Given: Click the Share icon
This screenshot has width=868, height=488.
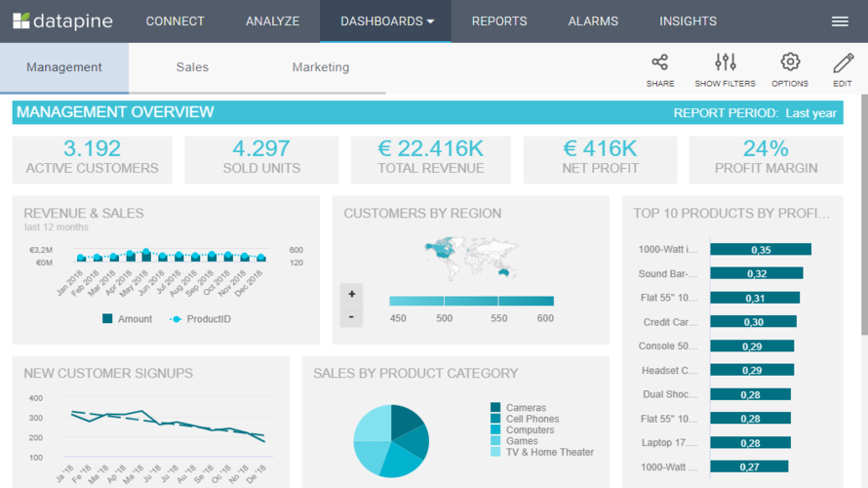Looking at the screenshot, I should coord(660,63).
